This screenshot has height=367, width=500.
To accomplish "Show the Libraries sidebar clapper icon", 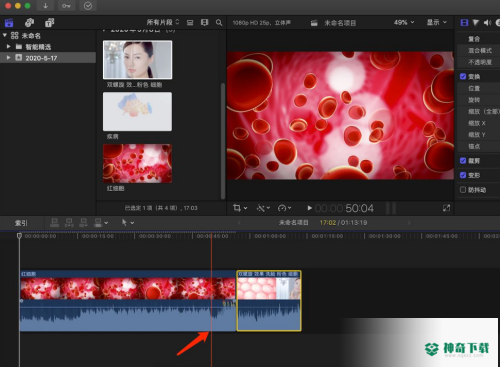I will click(9, 23).
